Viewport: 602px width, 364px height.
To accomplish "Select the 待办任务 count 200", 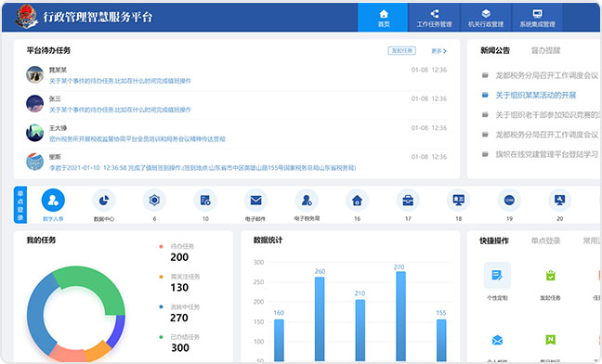I will (x=179, y=257).
